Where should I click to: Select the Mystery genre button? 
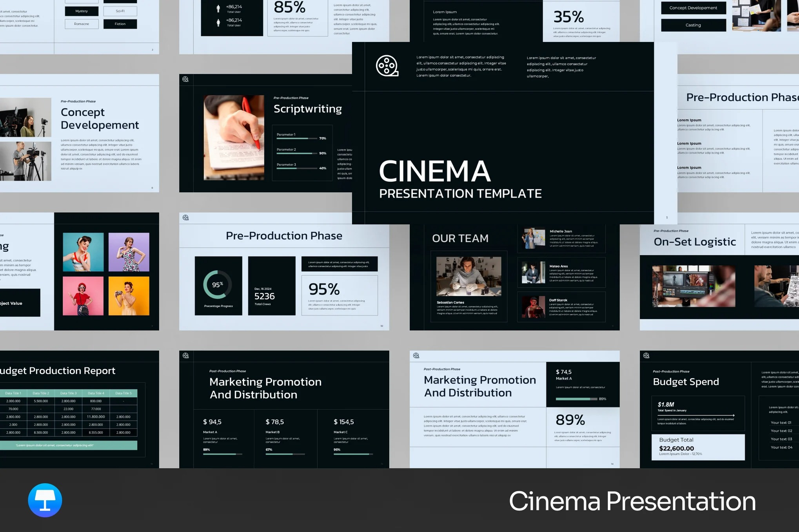point(82,11)
